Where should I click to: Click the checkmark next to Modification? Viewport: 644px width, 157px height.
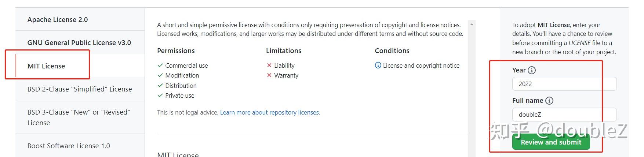(160, 75)
